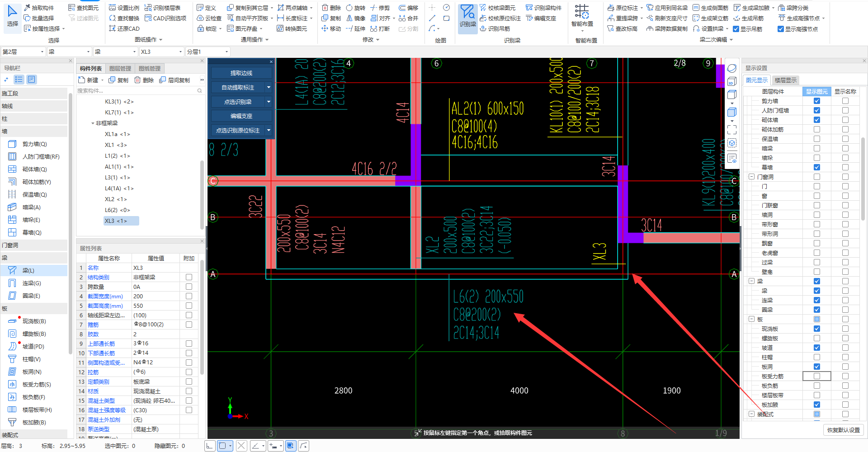Open the XL3 component name dropdown
This screenshot has height=452, width=868.
(x=161, y=52)
